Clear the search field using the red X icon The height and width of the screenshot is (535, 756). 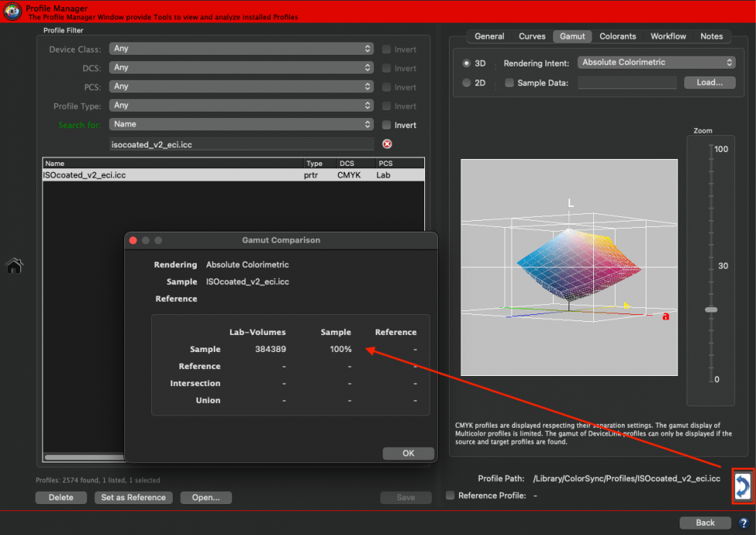tap(387, 142)
